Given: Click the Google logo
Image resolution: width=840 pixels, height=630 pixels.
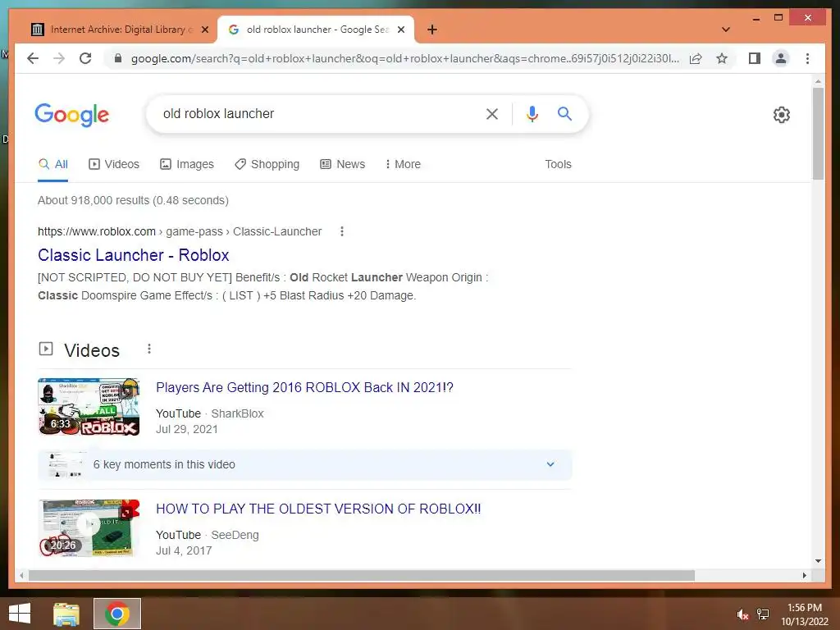Looking at the screenshot, I should [x=72, y=114].
